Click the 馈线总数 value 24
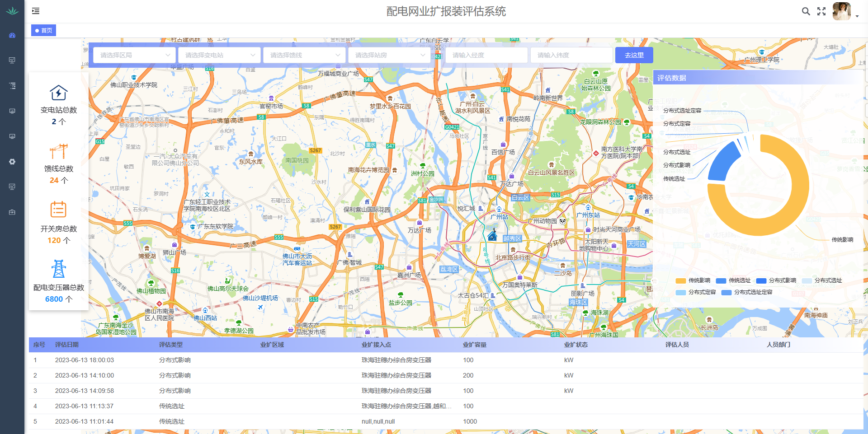868x434 pixels. click(x=54, y=180)
